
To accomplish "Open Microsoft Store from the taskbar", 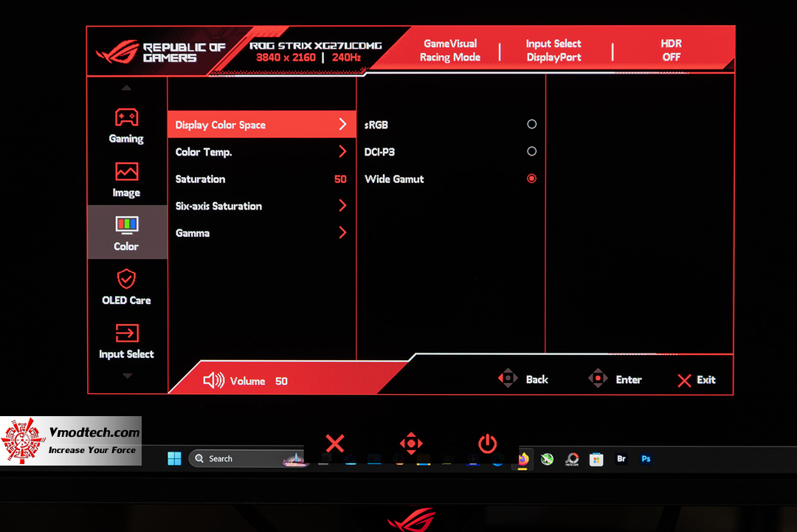I will tap(596, 460).
